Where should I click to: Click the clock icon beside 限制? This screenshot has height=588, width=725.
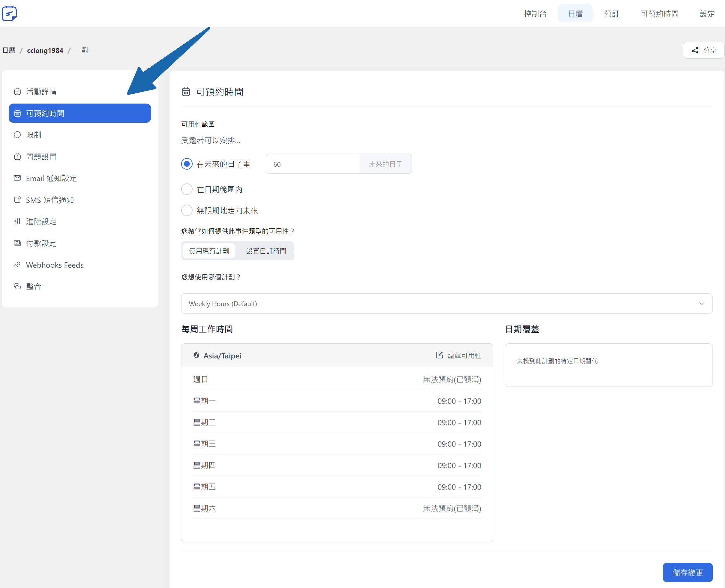(x=17, y=135)
